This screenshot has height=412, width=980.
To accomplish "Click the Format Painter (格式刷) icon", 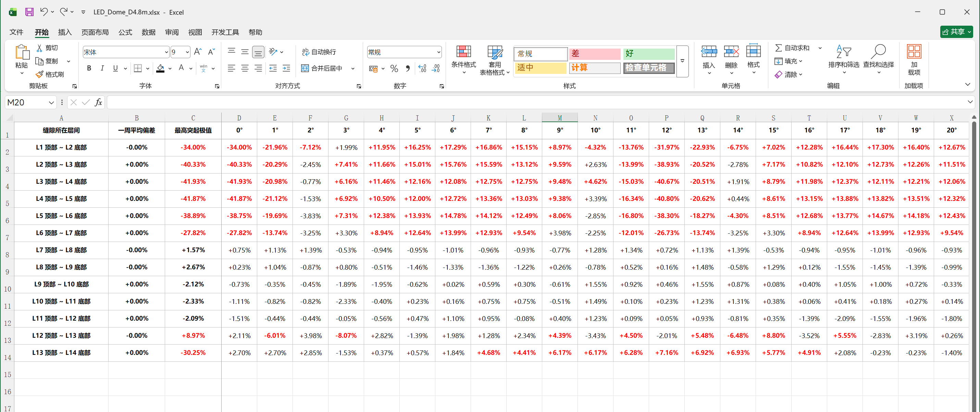I will [x=39, y=75].
